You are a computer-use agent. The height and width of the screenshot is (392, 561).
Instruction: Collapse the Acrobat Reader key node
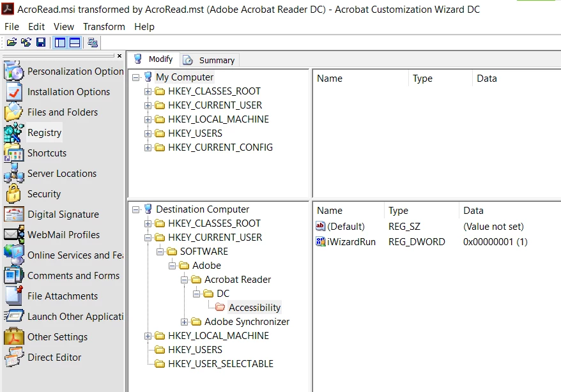[184, 280]
